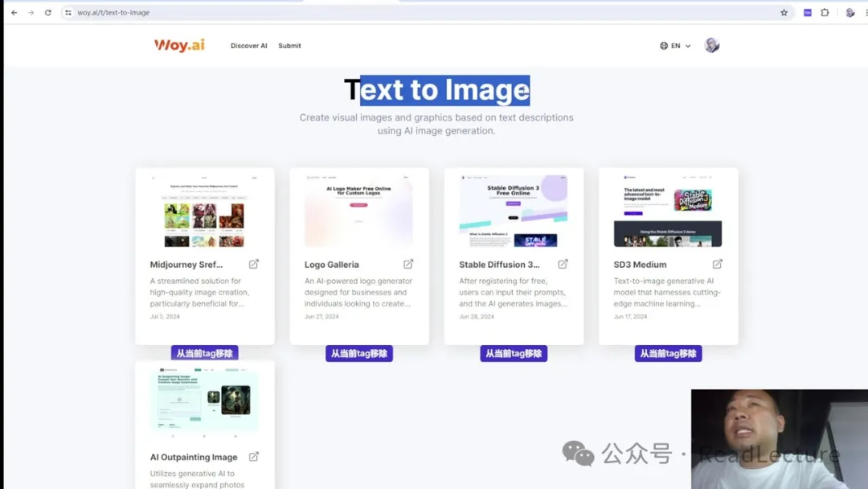The width and height of the screenshot is (868, 489).
Task: Open AI Outpainting Image external link icon
Action: pyautogui.click(x=253, y=457)
